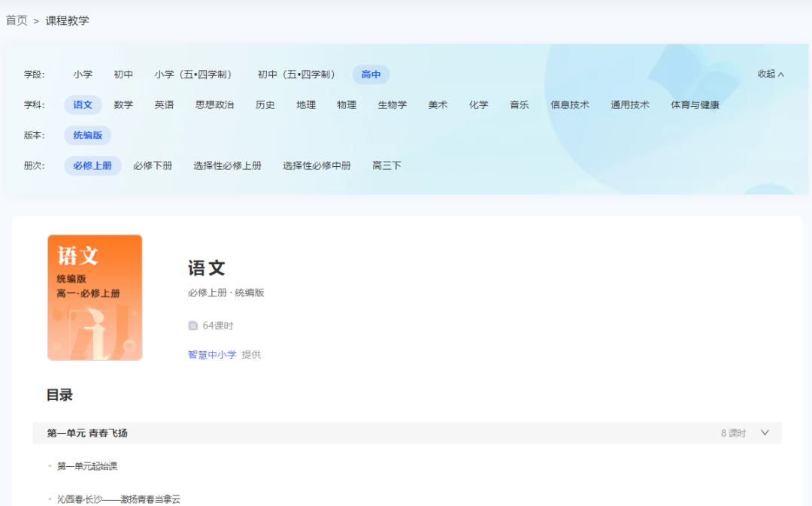
Task: Choose 选择性必修上册 volume
Action: (x=228, y=165)
